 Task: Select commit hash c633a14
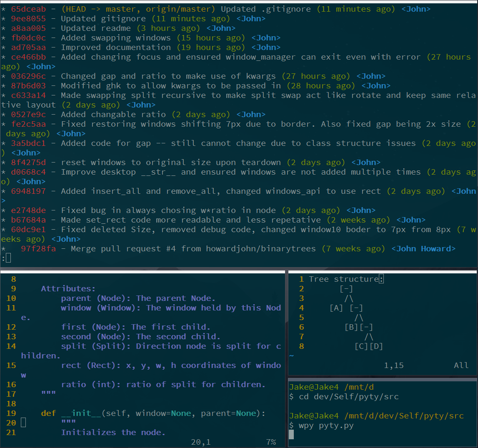click(x=28, y=95)
